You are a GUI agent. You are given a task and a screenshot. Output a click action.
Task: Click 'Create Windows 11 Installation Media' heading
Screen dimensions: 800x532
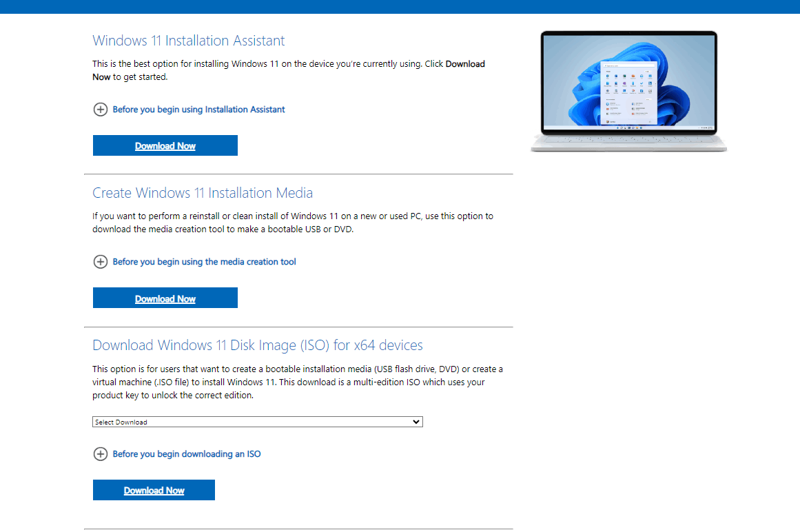[203, 193]
